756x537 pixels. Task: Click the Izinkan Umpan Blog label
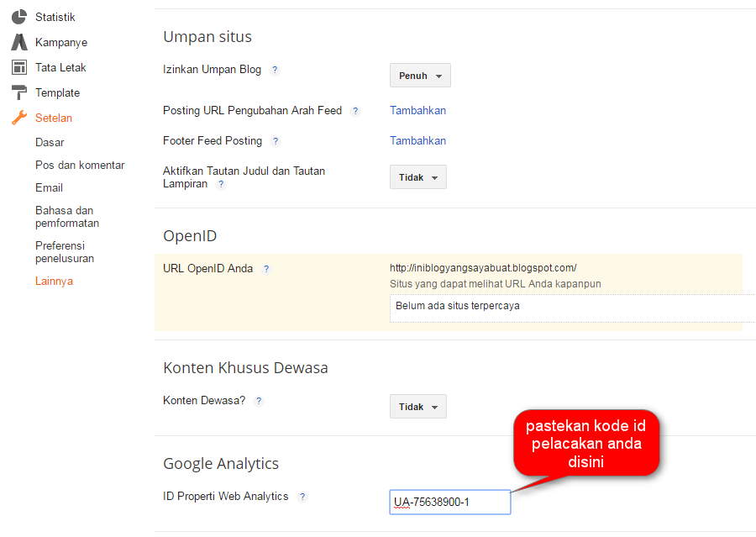212,70
